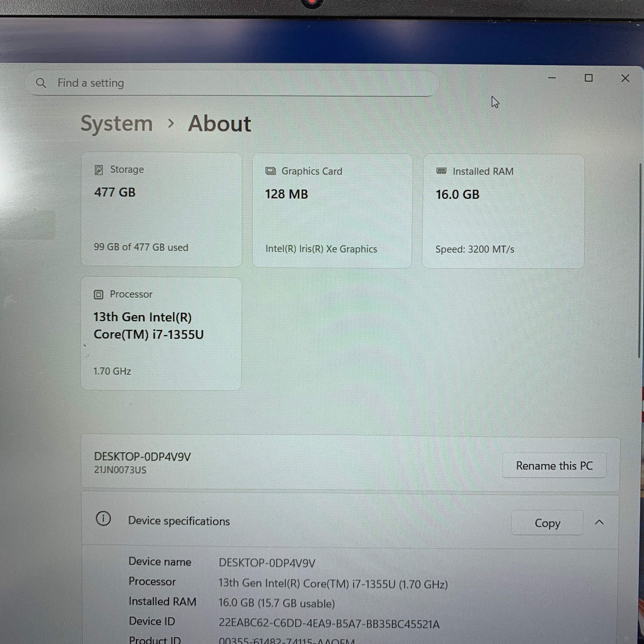Screen dimensions: 644x644
Task: Open the Processor i7-1355U card
Action: point(161,334)
